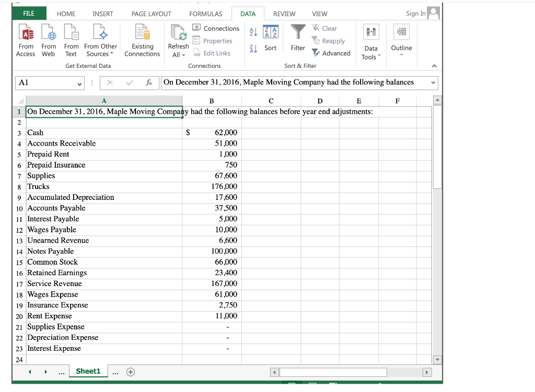This screenshot has height=392, width=535.
Task: Select the Sheet1 tab
Action: (88, 371)
